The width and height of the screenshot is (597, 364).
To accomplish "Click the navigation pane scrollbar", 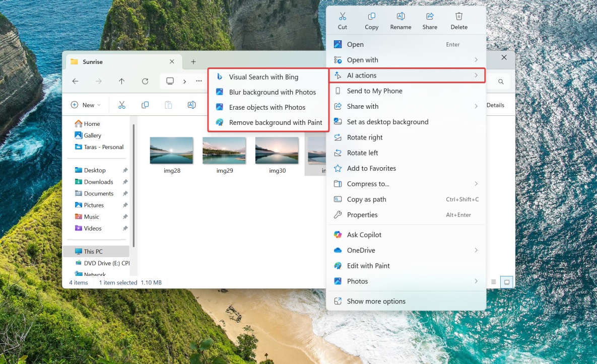I will coord(134,185).
